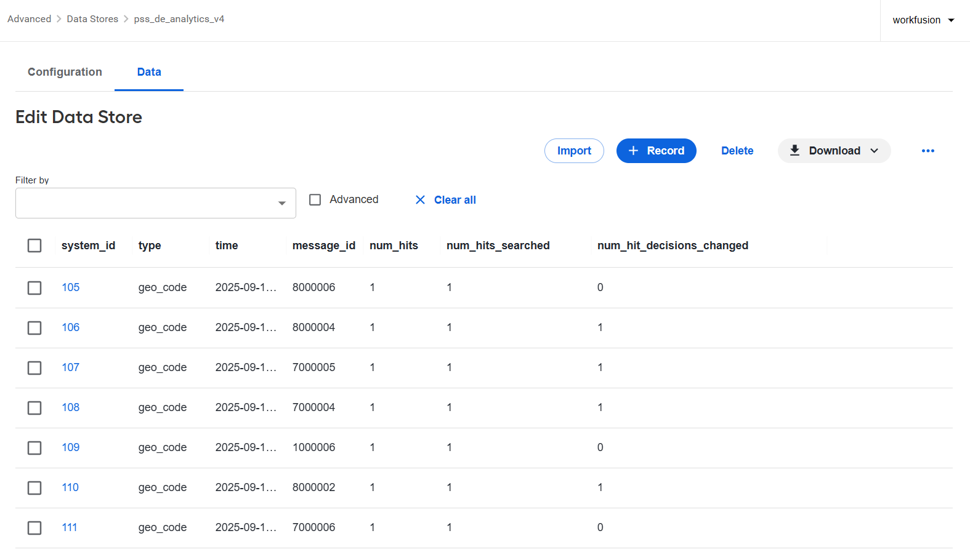Viewport: 970px width, 560px height.
Task: Switch to the Configuration tab
Action: pyautogui.click(x=65, y=72)
